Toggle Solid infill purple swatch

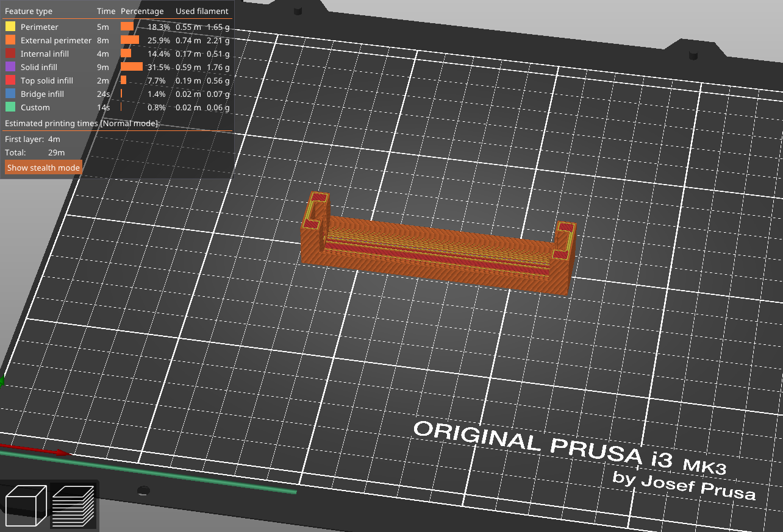(x=10, y=67)
